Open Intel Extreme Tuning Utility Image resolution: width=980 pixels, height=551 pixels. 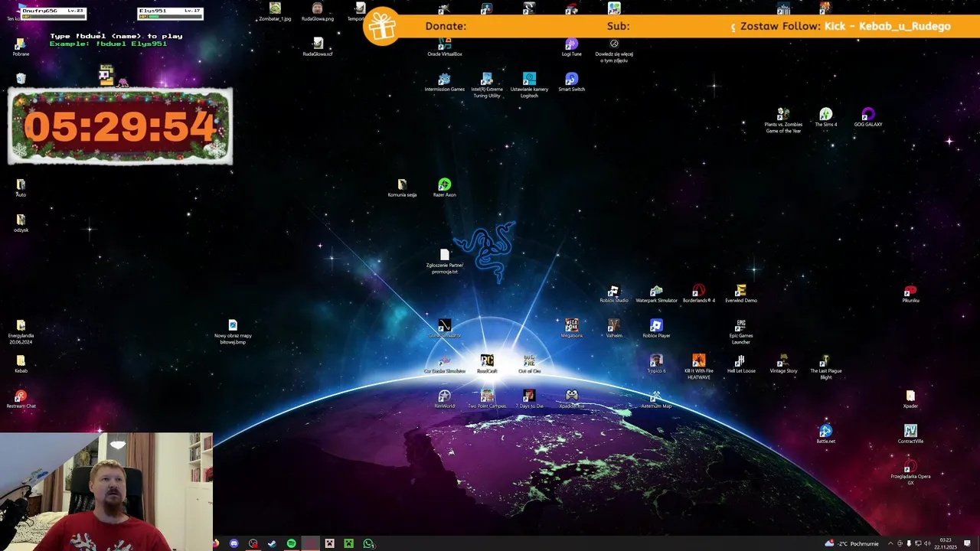(x=487, y=86)
